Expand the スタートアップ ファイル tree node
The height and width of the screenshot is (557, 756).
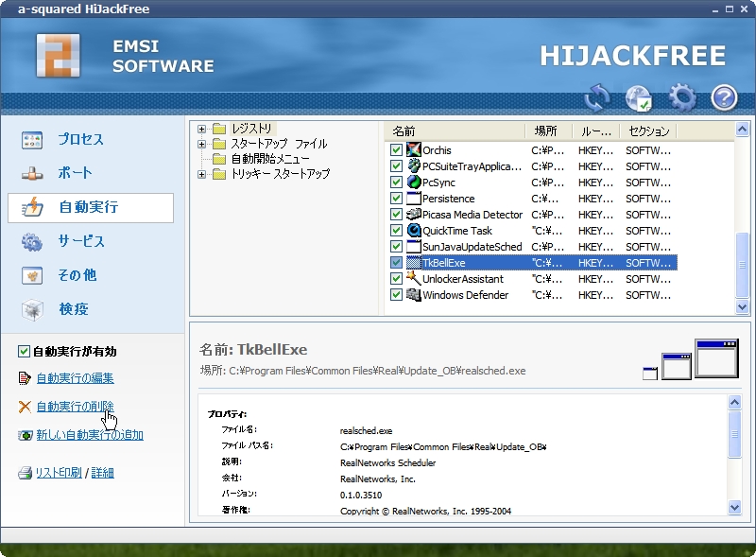click(201, 144)
